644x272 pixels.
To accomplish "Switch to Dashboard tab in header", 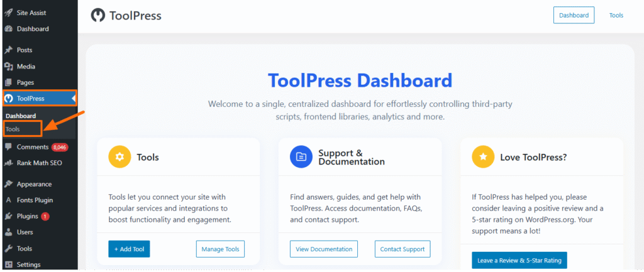I will click(574, 15).
